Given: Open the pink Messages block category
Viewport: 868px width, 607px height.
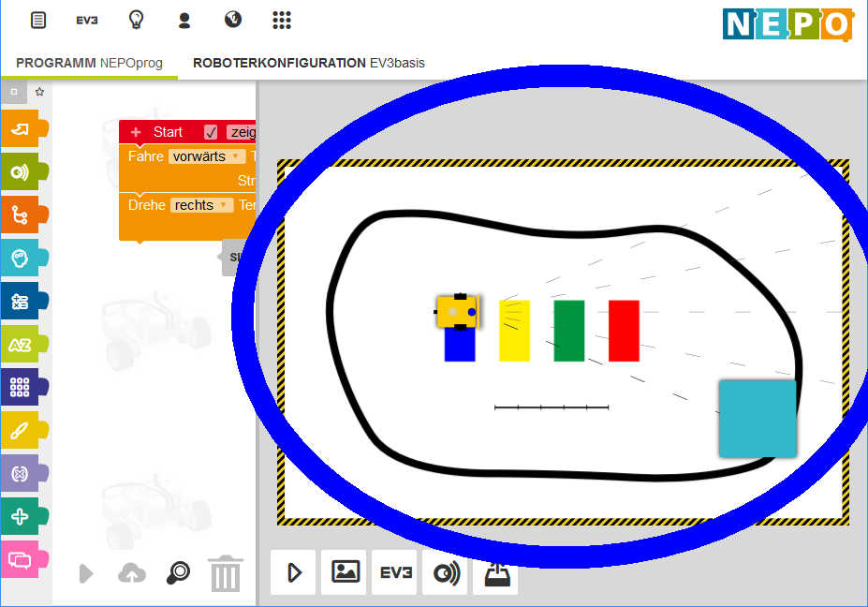Looking at the screenshot, I should tap(23, 559).
